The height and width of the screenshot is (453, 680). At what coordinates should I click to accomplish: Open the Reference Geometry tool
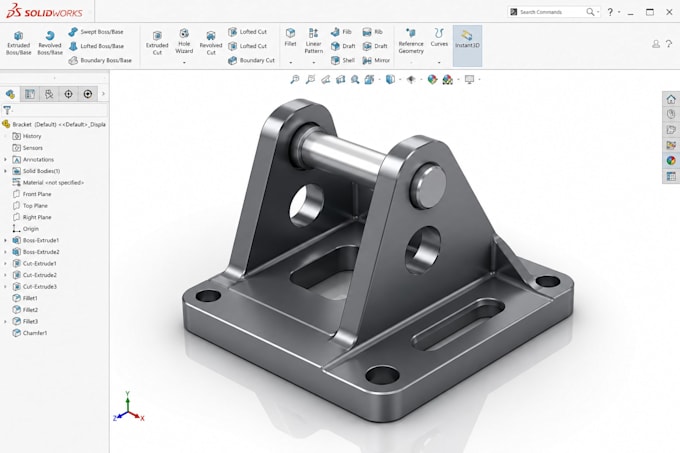(411, 41)
